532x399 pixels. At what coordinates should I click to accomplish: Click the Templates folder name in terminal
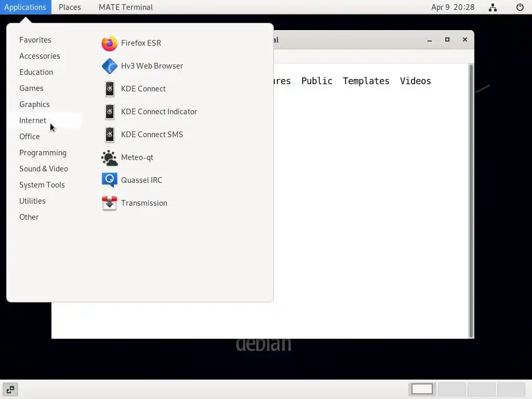(x=366, y=81)
